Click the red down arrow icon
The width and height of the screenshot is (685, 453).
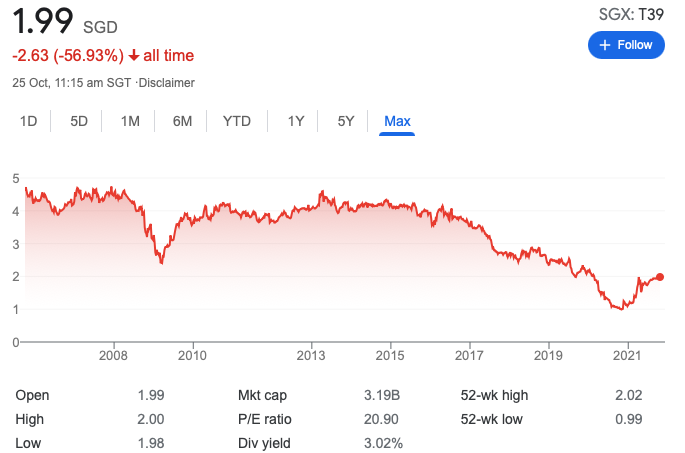(x=134, y=56)
